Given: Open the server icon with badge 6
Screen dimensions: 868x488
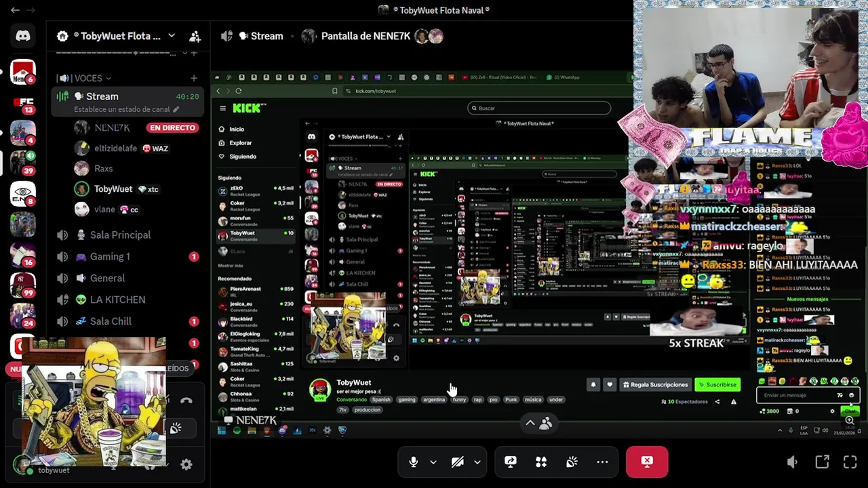Looking at the screenshot, I should (23, 72).
